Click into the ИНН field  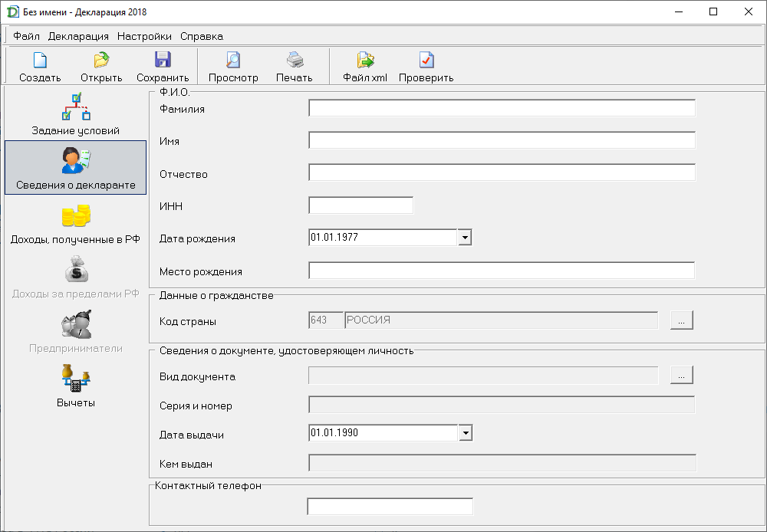click(x=361, y=205)
